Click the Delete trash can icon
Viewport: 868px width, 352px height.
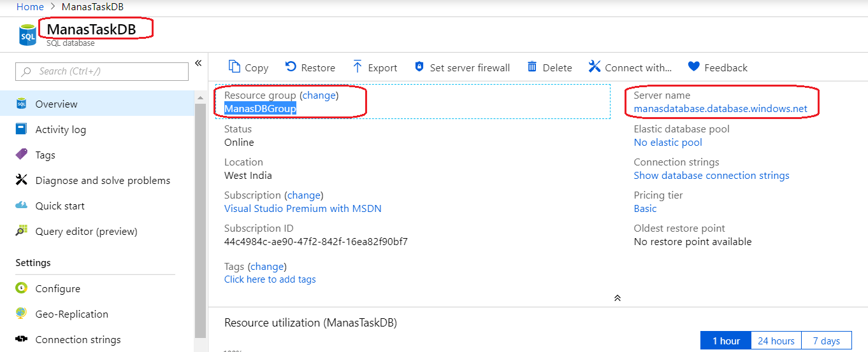(x=532, y=67)
